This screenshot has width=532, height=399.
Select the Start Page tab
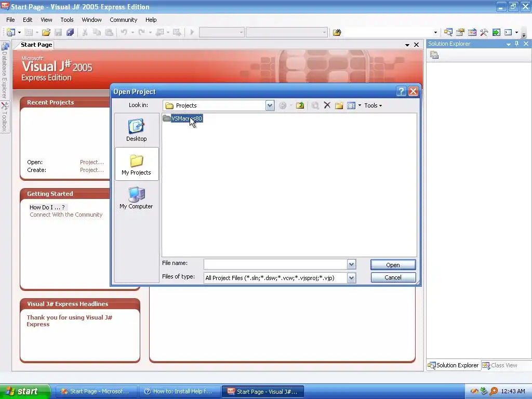pyautogui.click(x=36, y=45)
